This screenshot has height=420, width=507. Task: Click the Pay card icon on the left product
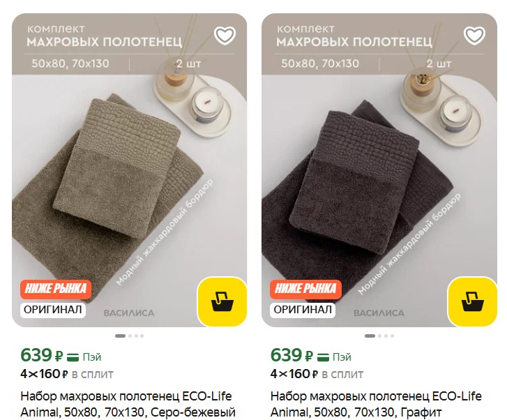[73, 357]
